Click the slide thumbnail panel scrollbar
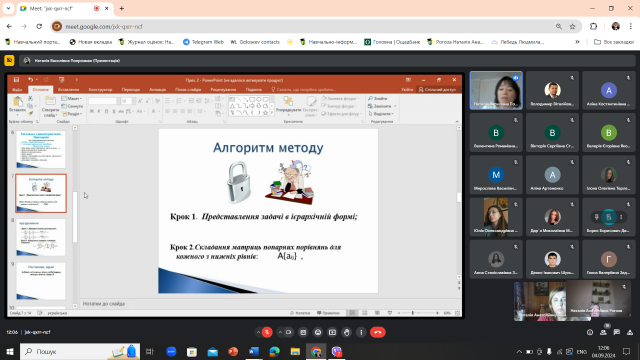Viewport: 640px width, 360px height. coord(75,216)
